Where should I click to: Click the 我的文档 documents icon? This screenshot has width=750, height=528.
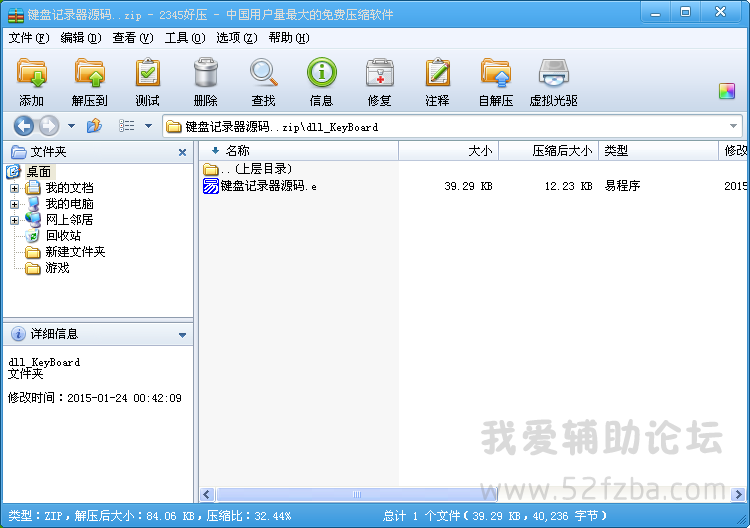(x=33, y=188)
